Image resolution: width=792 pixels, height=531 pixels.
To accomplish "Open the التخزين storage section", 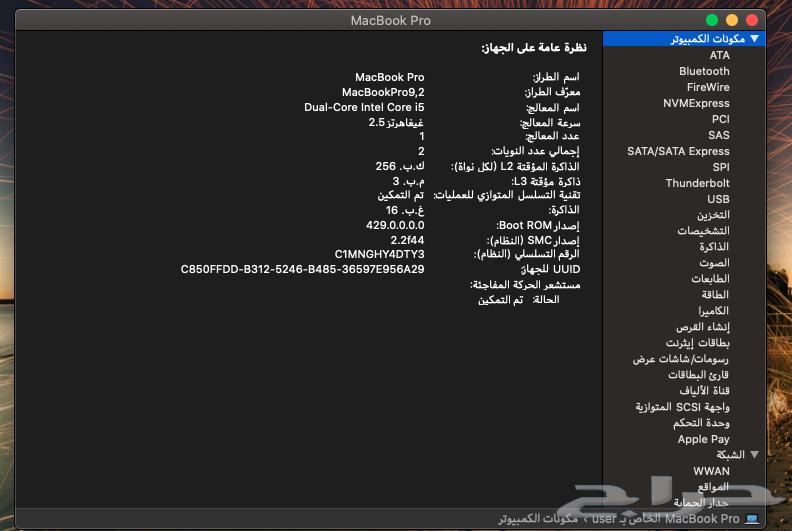I will point(713,215).
